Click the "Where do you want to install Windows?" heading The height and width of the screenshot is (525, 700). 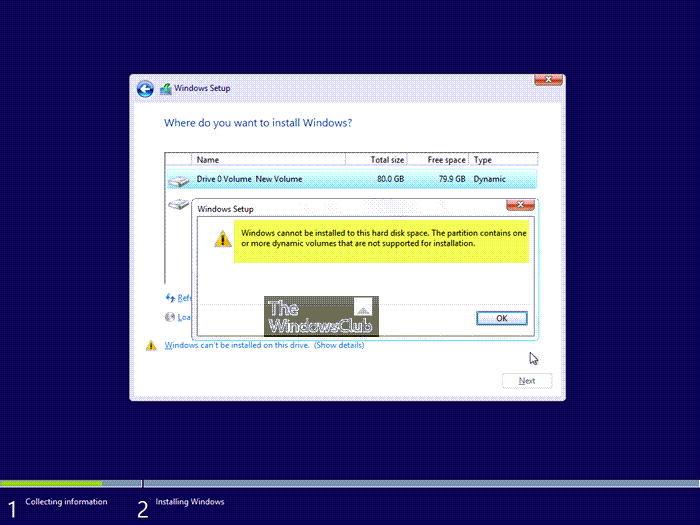pyautogui.click(x=258, y=123)
